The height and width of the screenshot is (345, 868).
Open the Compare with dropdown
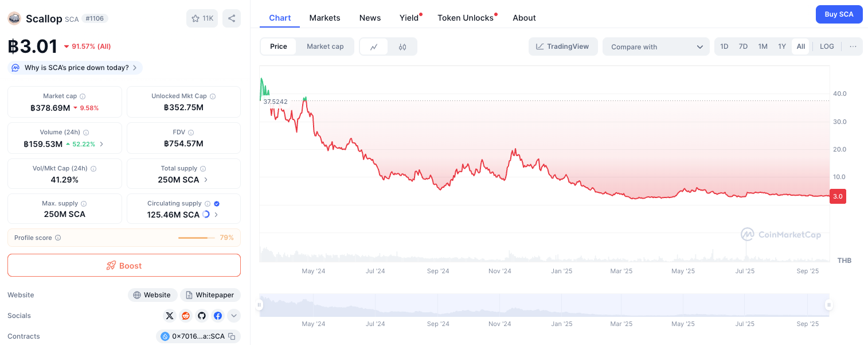click(x=656, y=46)
